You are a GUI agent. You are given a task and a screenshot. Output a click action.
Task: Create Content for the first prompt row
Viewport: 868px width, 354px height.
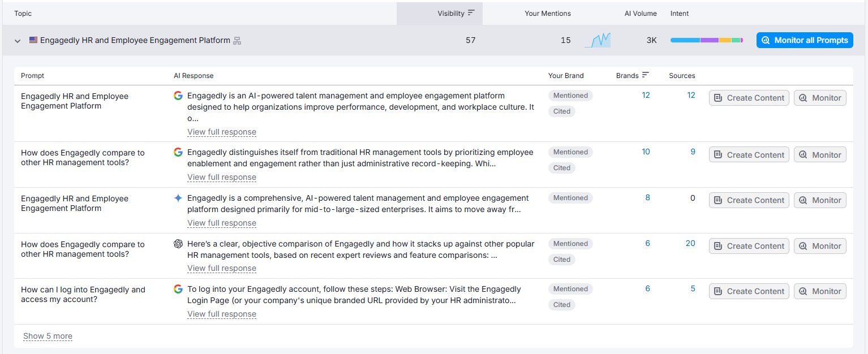tap(749, 98)
